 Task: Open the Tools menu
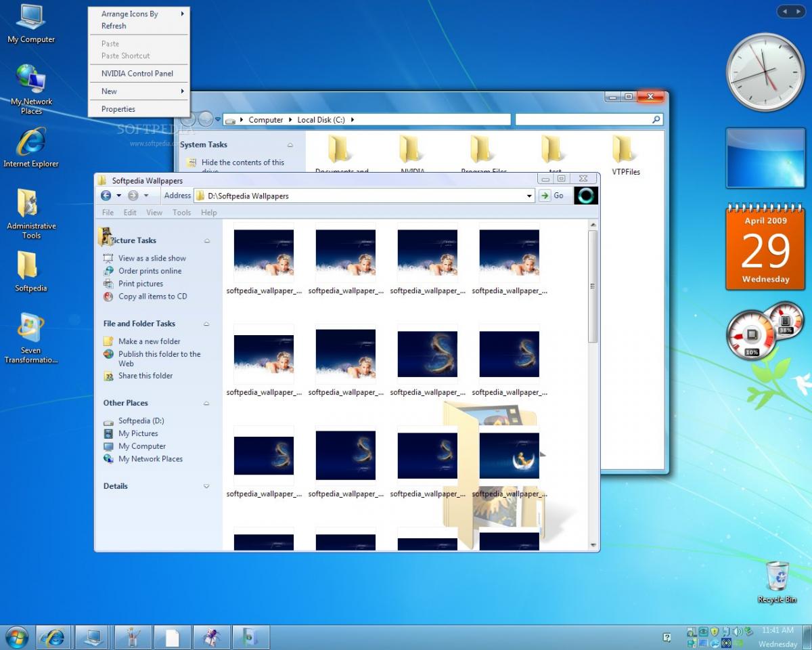click(x=181, y=213)
